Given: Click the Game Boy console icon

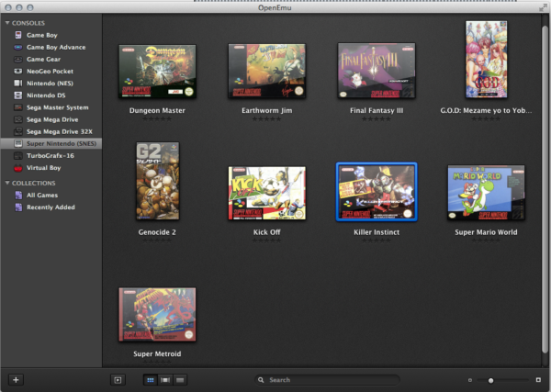Looking at the screenshot, I should [x=18, y=35].
